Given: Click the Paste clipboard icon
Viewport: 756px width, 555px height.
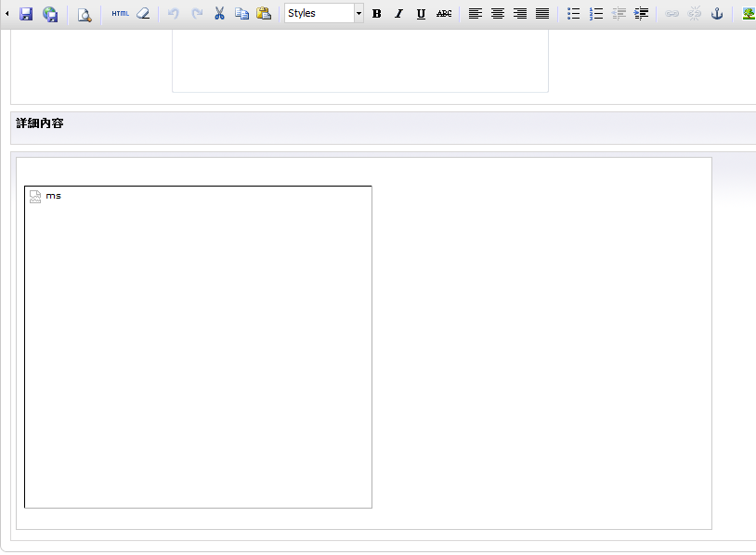Looking at the screenshot, I should coord(264,14).
